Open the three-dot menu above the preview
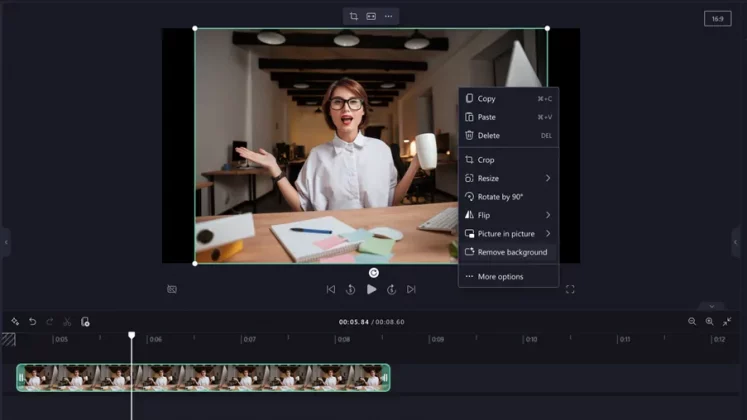 pos(389,16)
